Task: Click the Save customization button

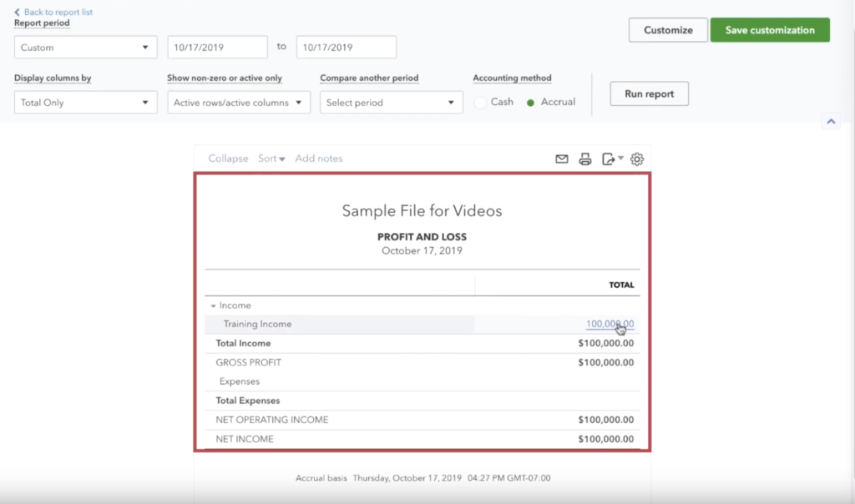Action: tap(769, 30)
